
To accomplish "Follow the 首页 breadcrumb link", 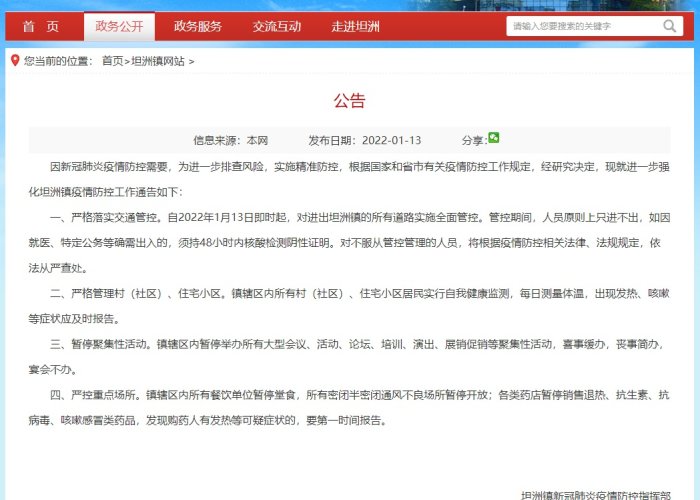I will point(112,61).
